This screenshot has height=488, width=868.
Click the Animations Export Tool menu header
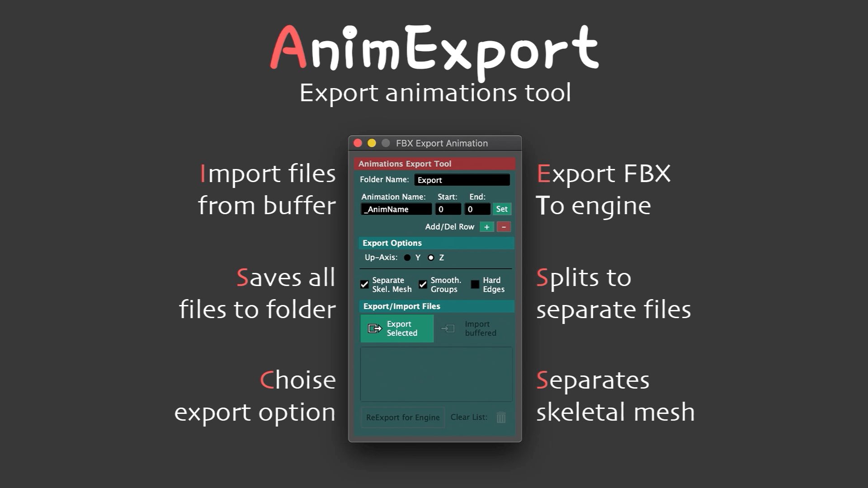point(435,163)
